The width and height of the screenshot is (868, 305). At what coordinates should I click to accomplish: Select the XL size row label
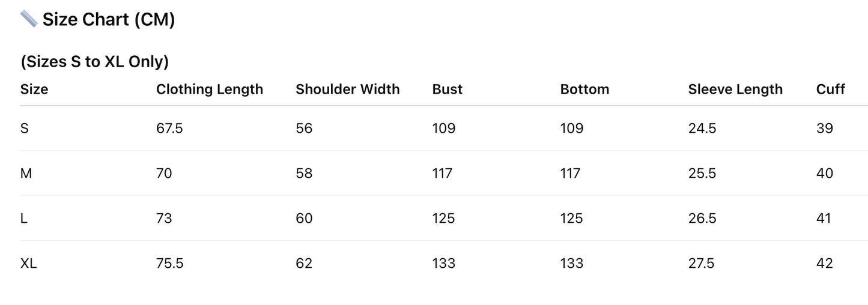(x=28, y=264)
